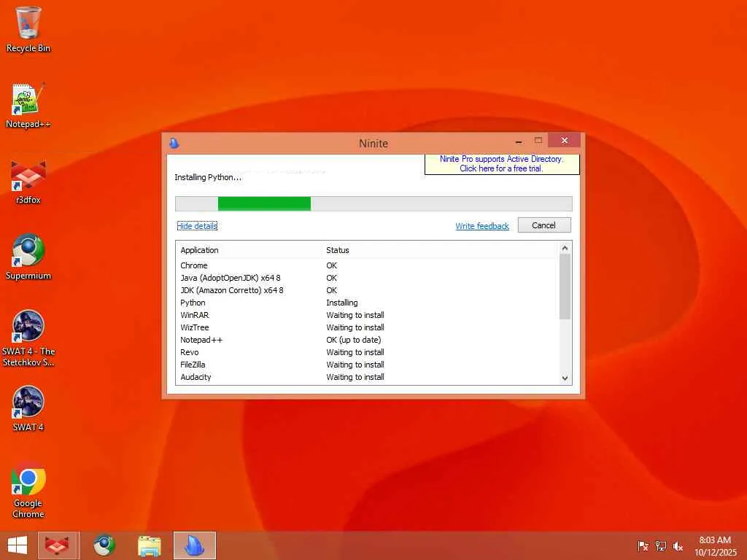Hide the installation details

click(197, 226)
